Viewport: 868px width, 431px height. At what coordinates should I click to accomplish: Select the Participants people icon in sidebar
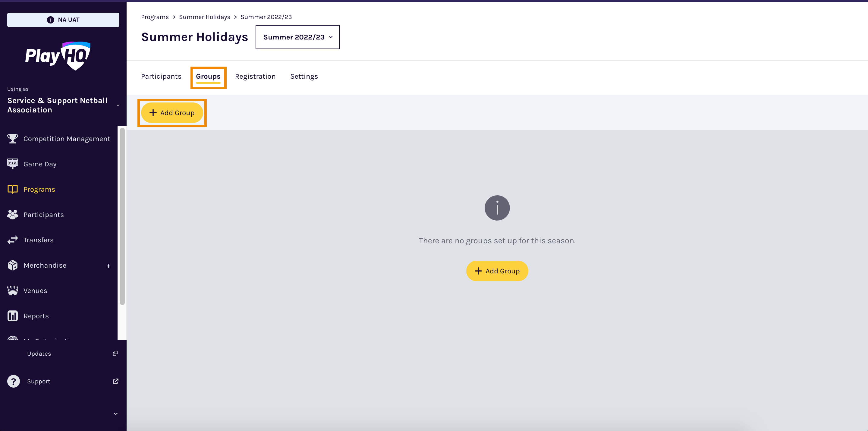click(x=12, y=214)
